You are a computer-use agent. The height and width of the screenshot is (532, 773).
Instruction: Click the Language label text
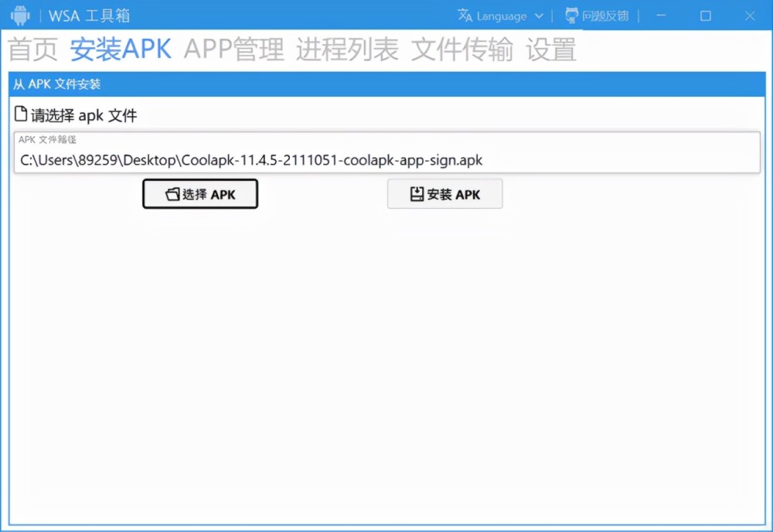(x=502, y=16)
